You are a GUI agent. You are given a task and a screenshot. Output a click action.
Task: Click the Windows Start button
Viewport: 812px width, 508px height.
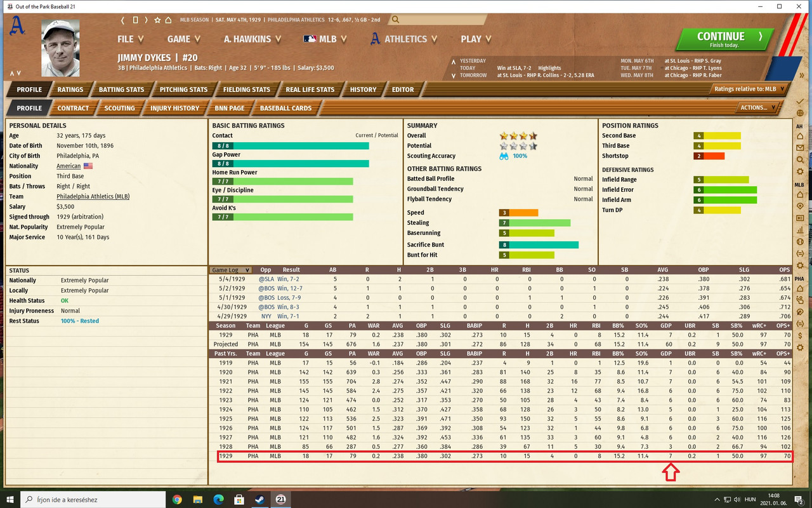(x=10, y=500)
